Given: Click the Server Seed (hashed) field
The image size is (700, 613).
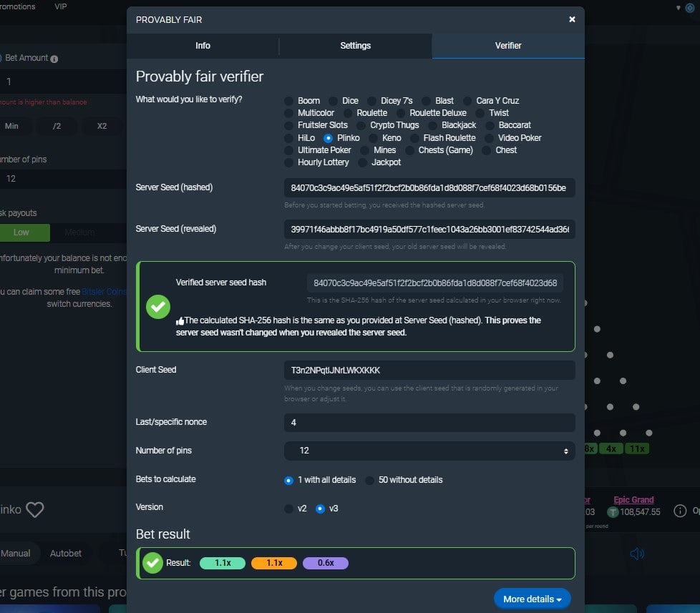Looking at the screenshot, I should [x=429, y=188].
